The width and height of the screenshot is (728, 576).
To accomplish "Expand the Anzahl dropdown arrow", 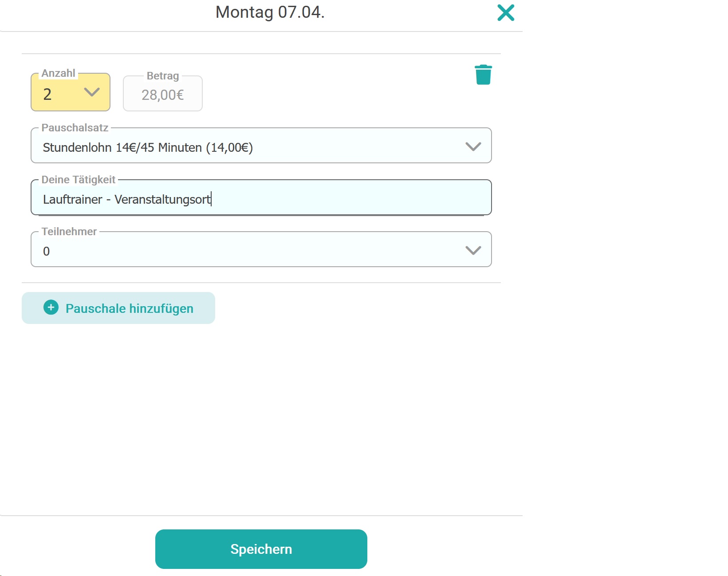I will (x=92, y=92).
